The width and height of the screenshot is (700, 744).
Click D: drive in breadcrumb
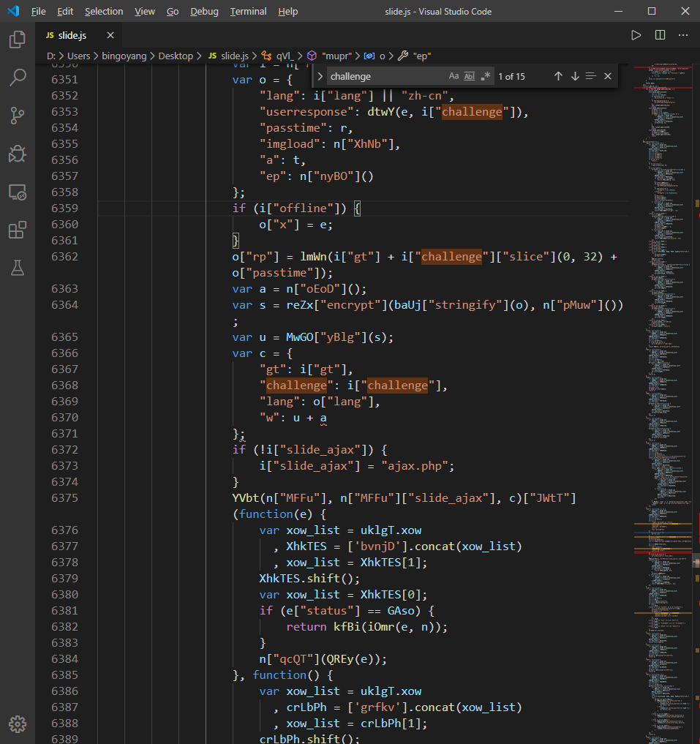(51, 56)
